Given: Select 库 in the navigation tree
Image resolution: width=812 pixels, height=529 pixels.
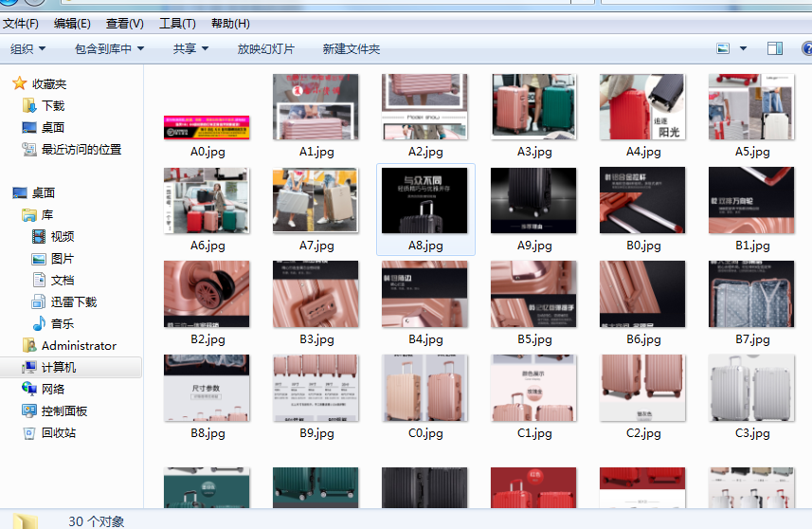Looking at the screenshot, I should tap(47, 214).
